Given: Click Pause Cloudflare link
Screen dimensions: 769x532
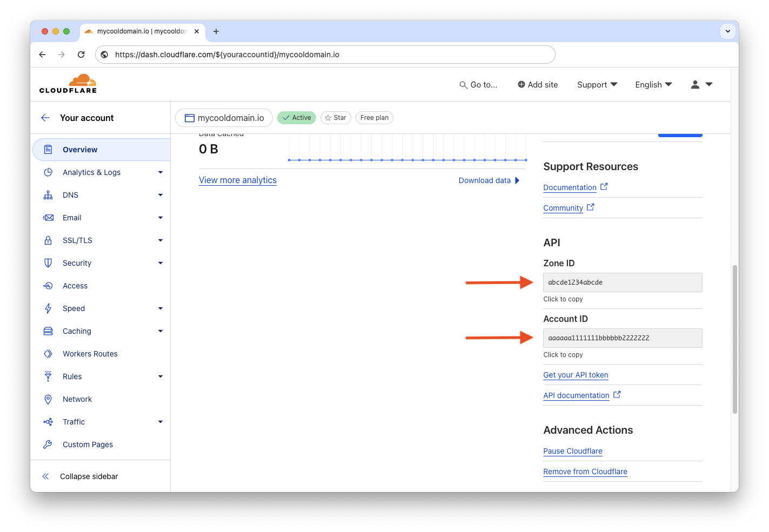Looking at the screenshot, I should pyautogui.click(x=573, y=451).
